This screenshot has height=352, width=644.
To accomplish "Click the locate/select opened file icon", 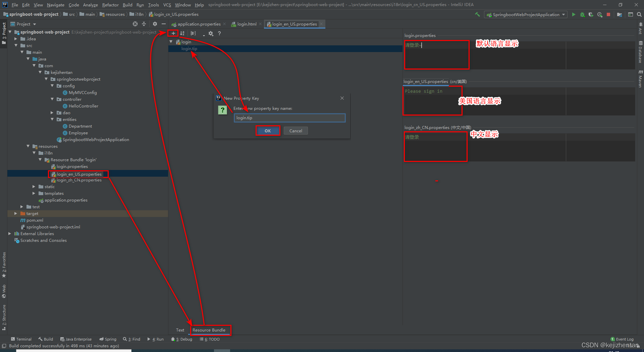I will coord(135,24).
